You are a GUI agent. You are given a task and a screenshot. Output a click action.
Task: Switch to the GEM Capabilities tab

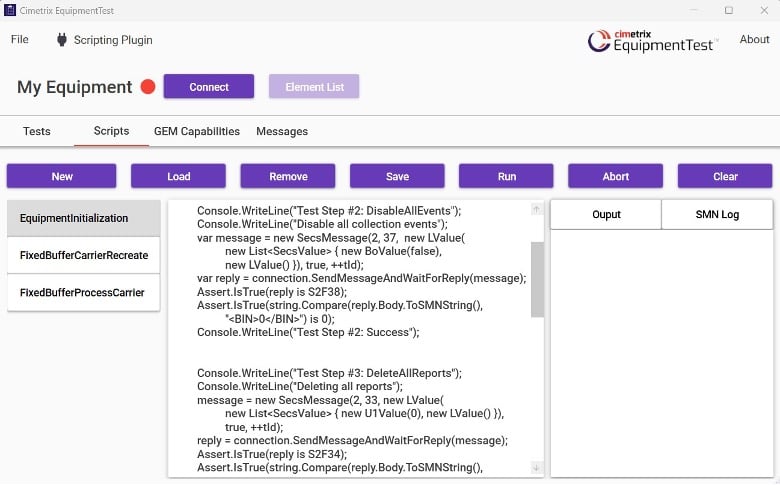196,131
